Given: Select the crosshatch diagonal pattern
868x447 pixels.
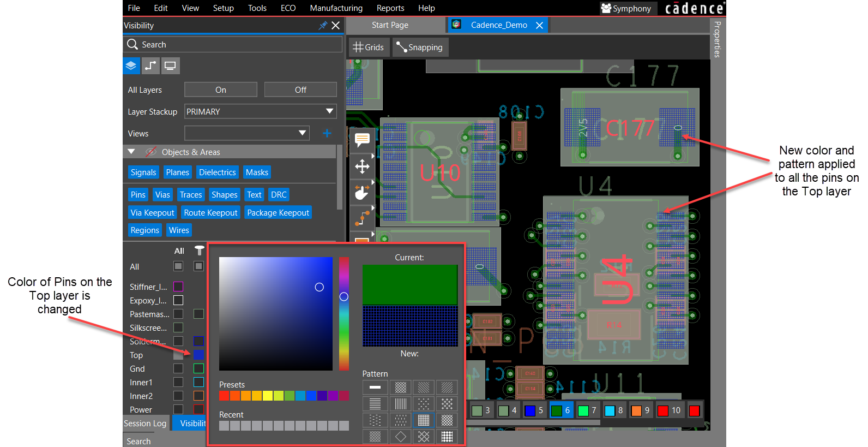Looking at the screenshot, I should [x=401, y=388].
